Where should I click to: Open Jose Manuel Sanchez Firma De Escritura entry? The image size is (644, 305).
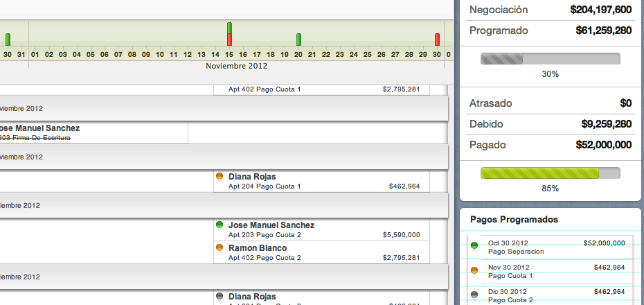(93, 132)
